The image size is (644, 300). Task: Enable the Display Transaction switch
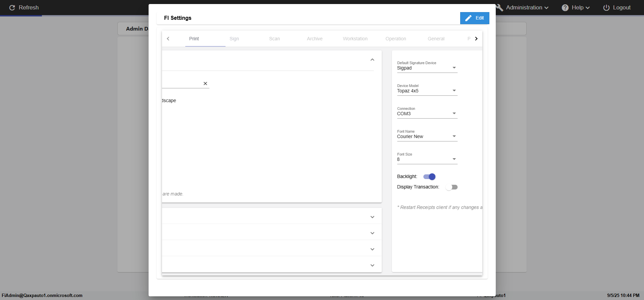coord(451,187)
